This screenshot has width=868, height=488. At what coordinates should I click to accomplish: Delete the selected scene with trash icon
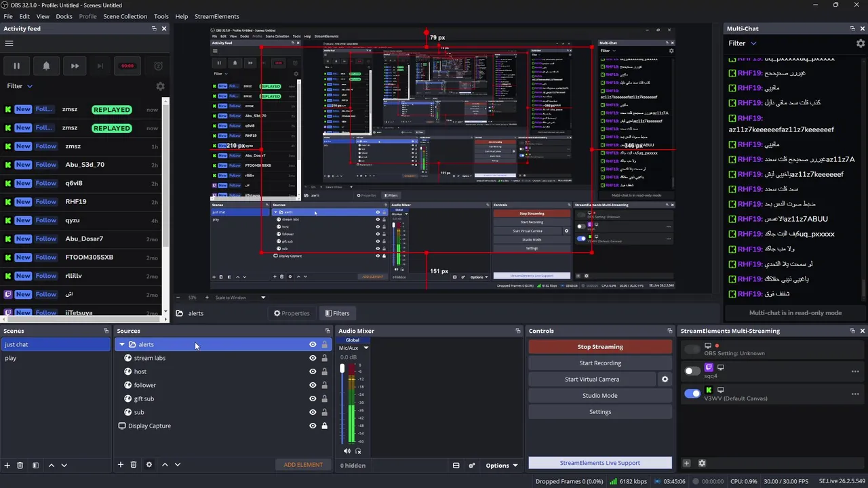[20, 465]
